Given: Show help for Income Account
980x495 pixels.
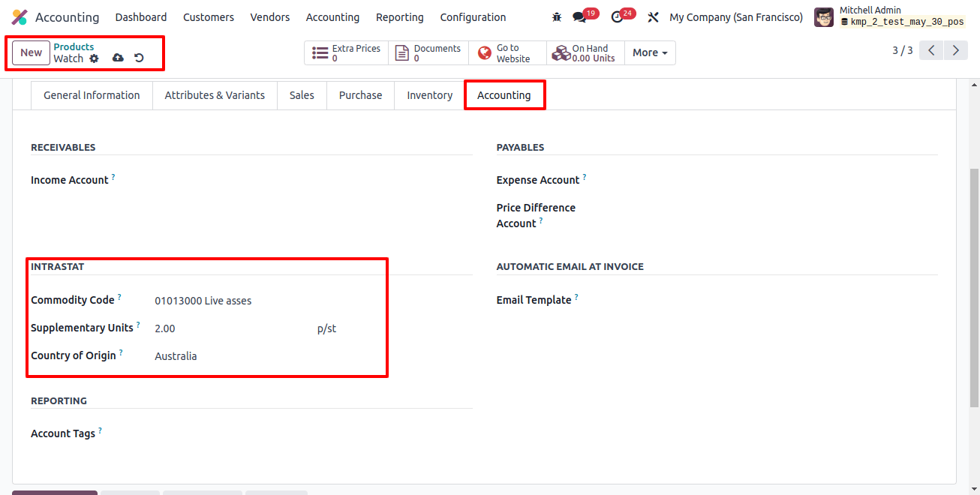Looking at the screenshot, I should [113, 177].
